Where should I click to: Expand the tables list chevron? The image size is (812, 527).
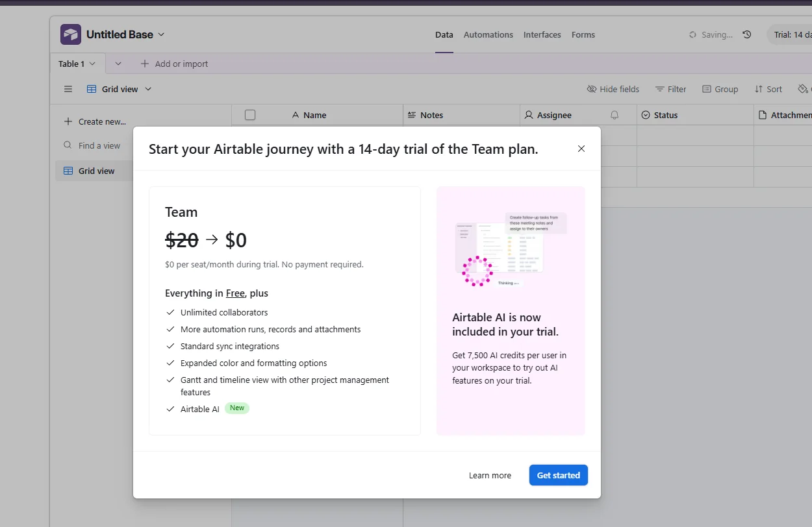(x=118, y=64)
